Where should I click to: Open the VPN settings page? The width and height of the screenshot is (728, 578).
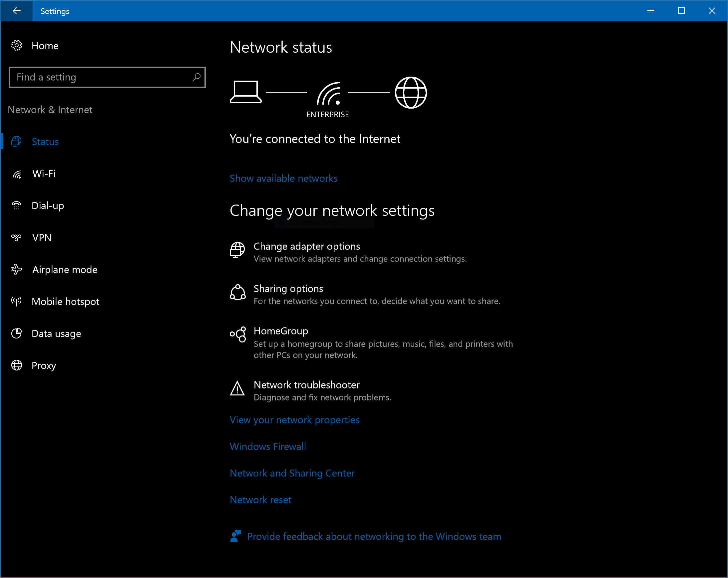[42, 238]
